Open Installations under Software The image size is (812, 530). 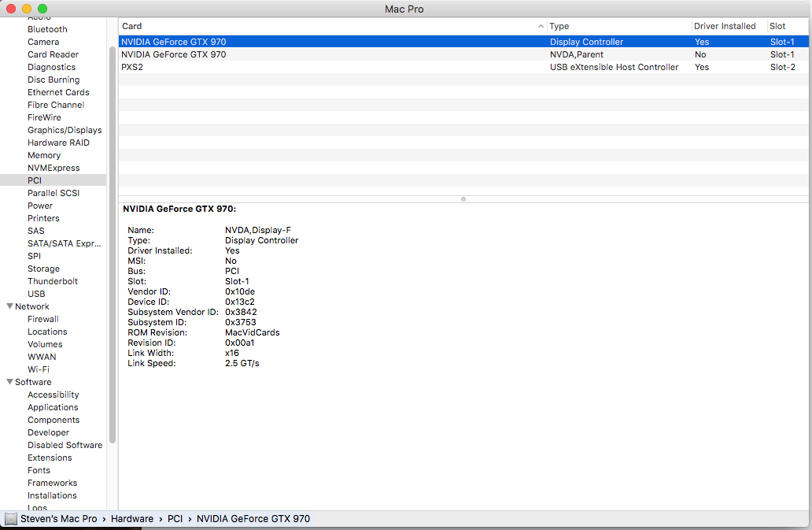coord(52,496)
